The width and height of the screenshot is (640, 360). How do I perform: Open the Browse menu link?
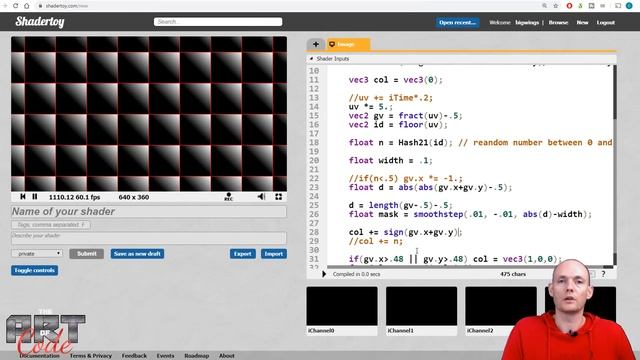tap(558, 22)
